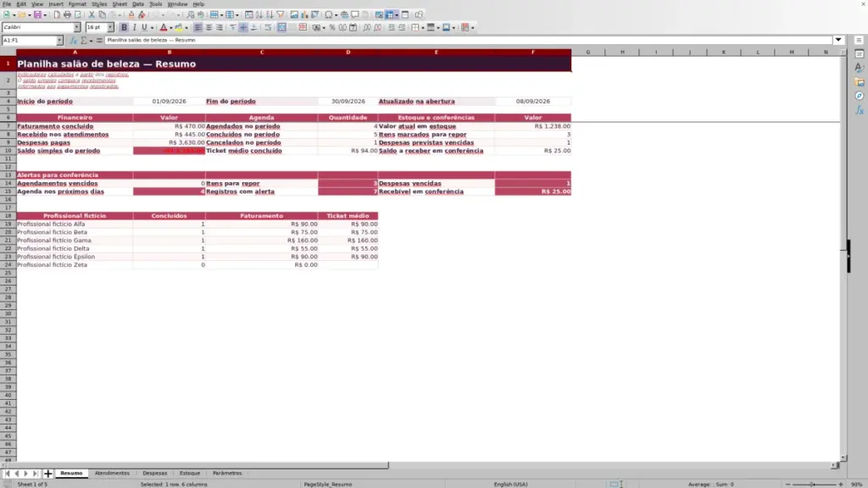Expand the formula bar arrow

coord(838,41)
